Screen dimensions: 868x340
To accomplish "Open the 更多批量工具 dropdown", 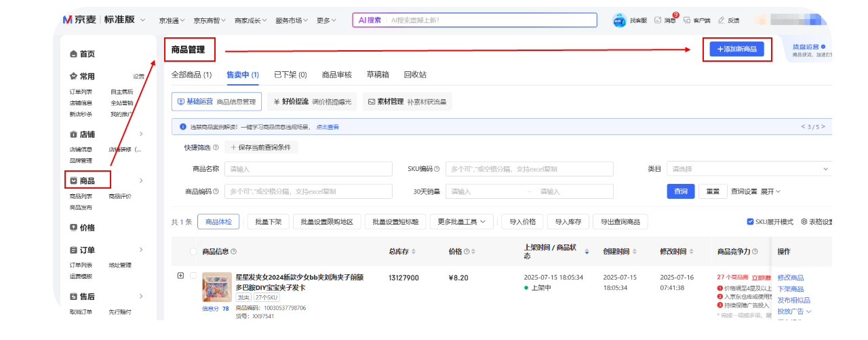I will 465,222.
